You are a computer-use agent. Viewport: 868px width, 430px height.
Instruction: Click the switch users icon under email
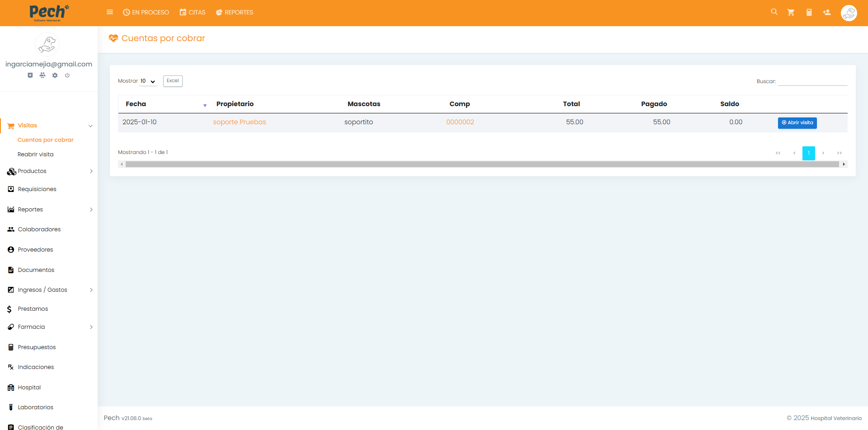[x=42, y=75]
